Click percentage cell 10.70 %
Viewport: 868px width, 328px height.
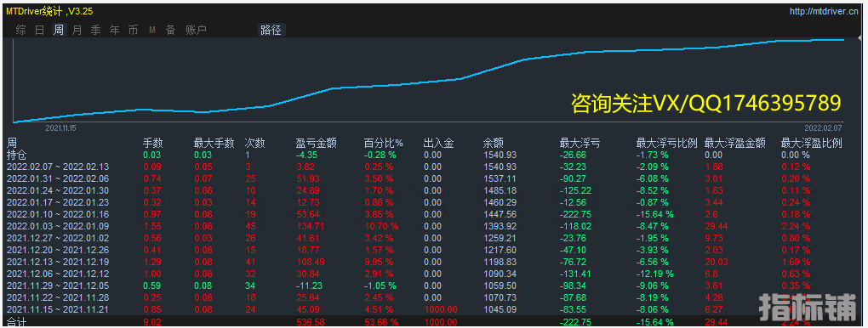pyautogui.click(x=381, y=226)
